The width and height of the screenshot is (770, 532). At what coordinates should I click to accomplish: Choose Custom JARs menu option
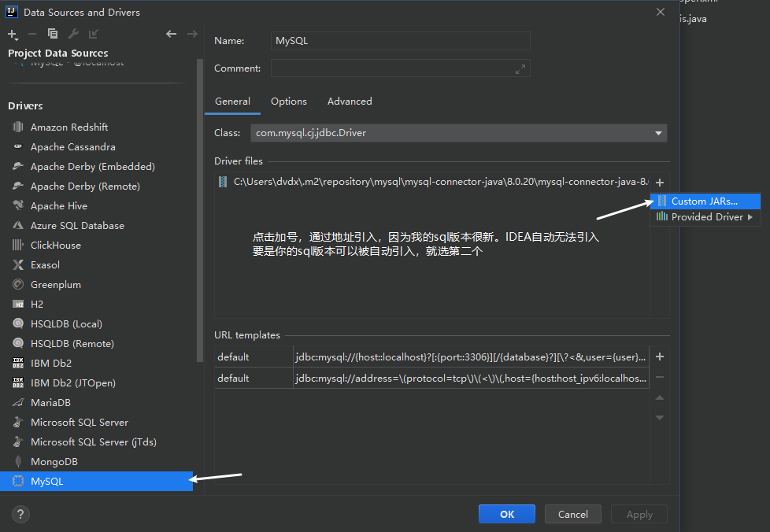pyautogui.click(x=705, y=201)
